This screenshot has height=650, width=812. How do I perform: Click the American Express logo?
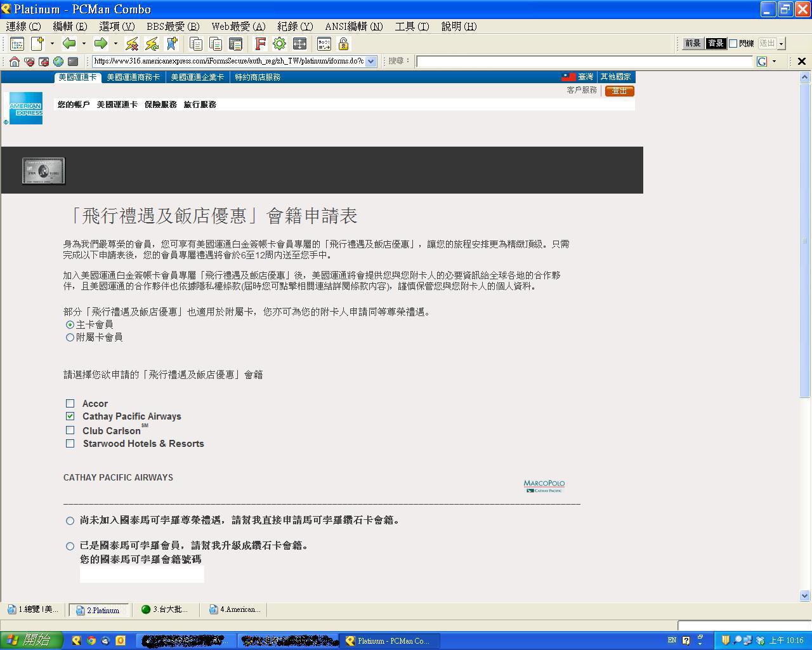pyautogui.click(x=26, y=108)
